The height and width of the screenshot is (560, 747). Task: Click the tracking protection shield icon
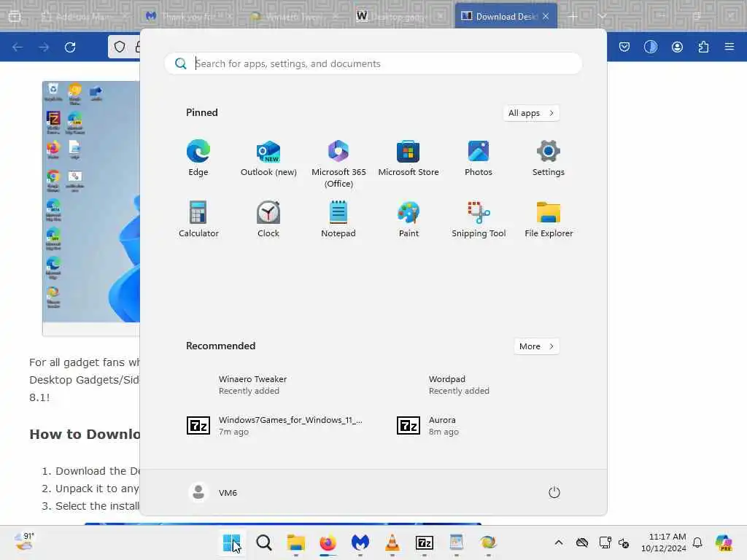coord(120,47)
